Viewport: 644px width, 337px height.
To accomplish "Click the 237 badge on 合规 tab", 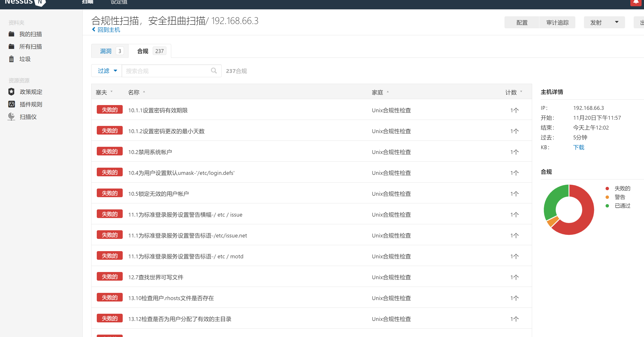I will pyautogui.click(x=159, y=51).
